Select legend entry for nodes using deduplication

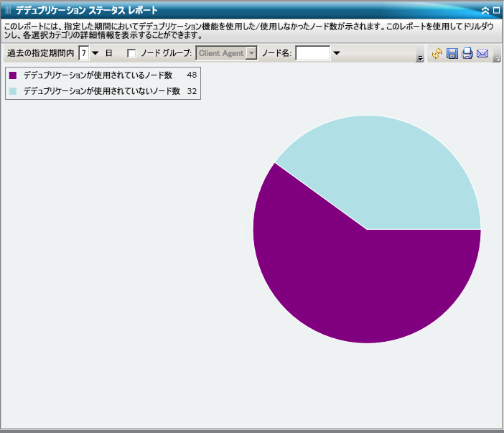(98, 75)
